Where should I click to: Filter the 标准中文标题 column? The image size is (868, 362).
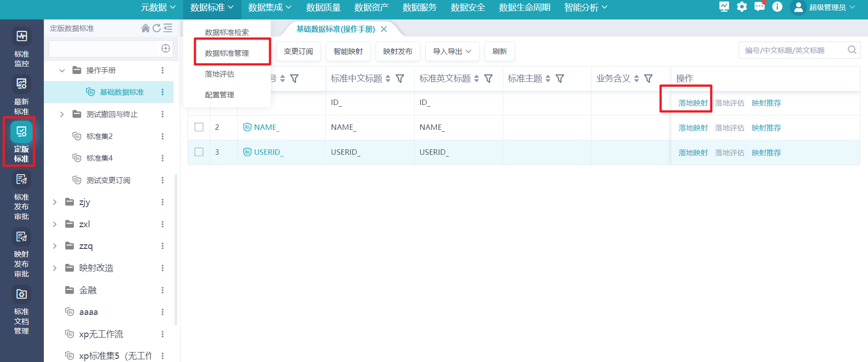(400, 79)
